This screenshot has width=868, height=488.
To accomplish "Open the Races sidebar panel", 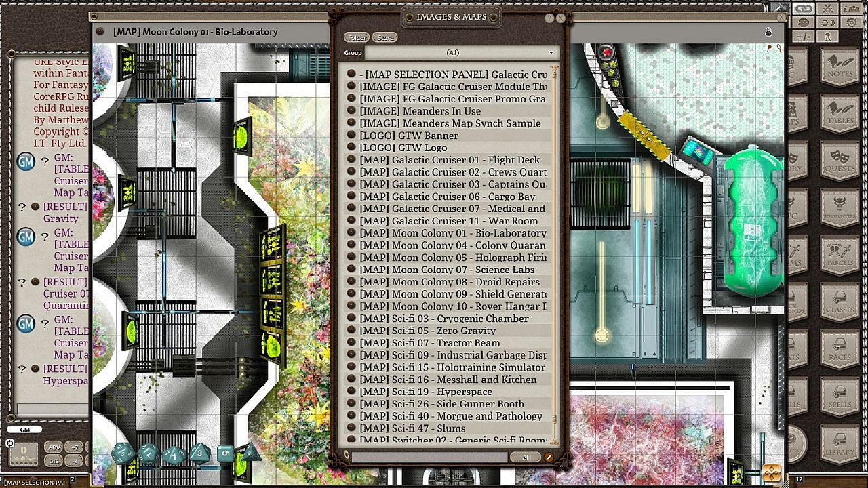I will click(840, 349).
